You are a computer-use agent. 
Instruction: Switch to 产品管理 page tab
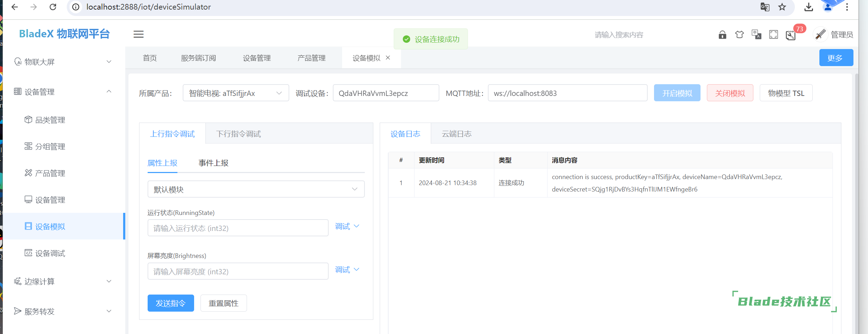[x=311, y=58]
